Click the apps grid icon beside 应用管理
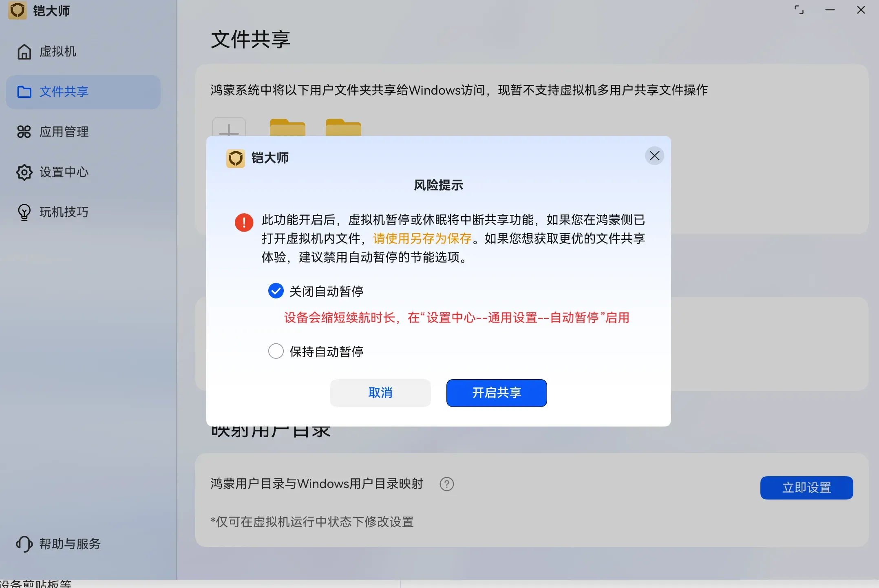Image resolution: width=879 pixels, height=588 pixels. pyautogui.click(x=24, y=132)
